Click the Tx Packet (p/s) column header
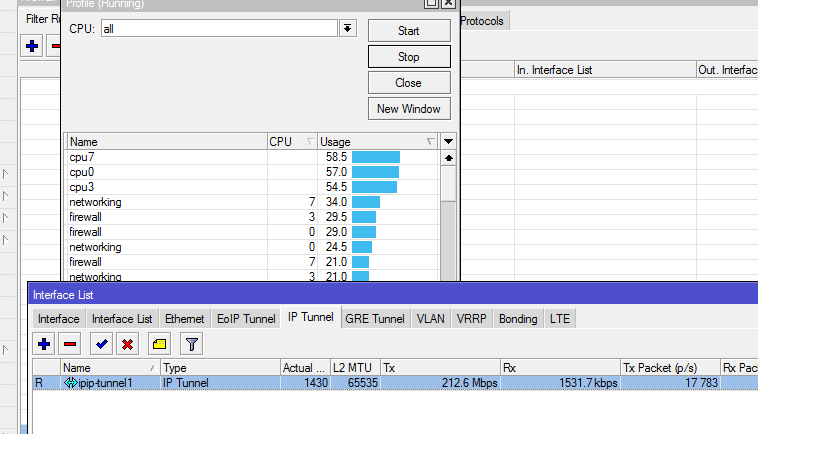The image size is (819, 460). [x=671, y=368]
